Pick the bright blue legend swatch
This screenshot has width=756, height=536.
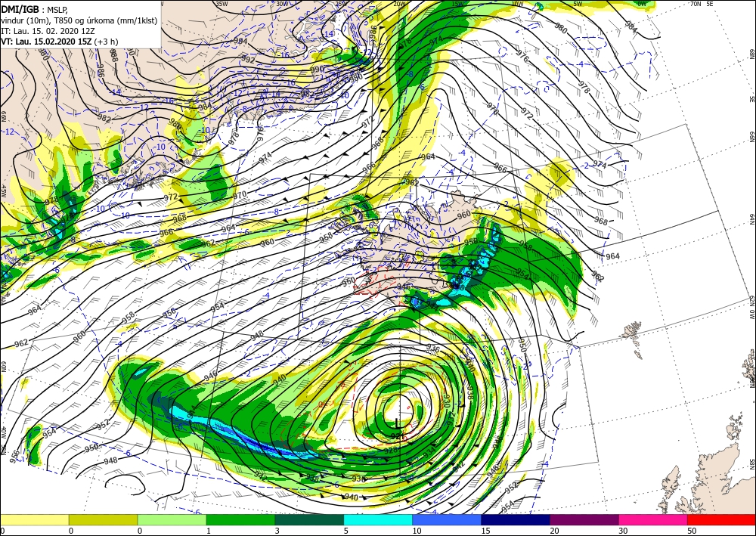point(447,519)
